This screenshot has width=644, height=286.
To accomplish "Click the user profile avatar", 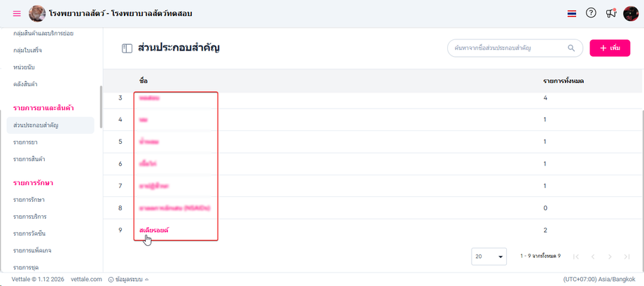I will (x=631, y=13).
